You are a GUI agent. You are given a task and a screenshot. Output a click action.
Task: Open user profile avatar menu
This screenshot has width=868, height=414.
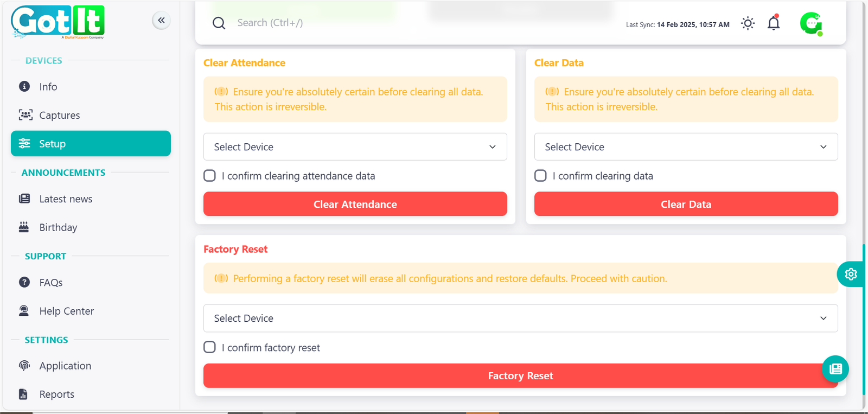811,23
